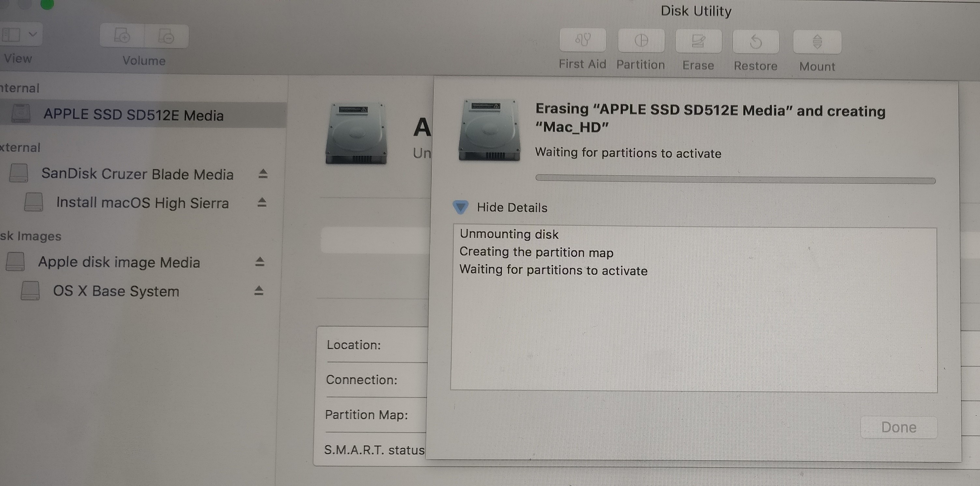Select APPLE SSD SD512E Media row text
The height and width of the screenshot is (486, 980).
click(134, 114)
